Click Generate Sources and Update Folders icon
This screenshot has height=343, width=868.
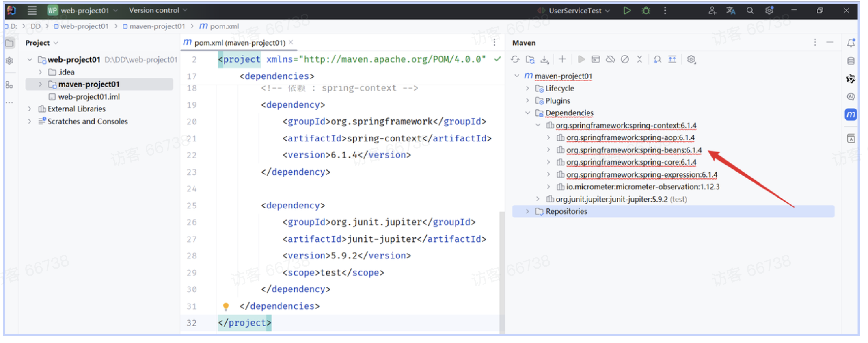click(x=530, y=59)
